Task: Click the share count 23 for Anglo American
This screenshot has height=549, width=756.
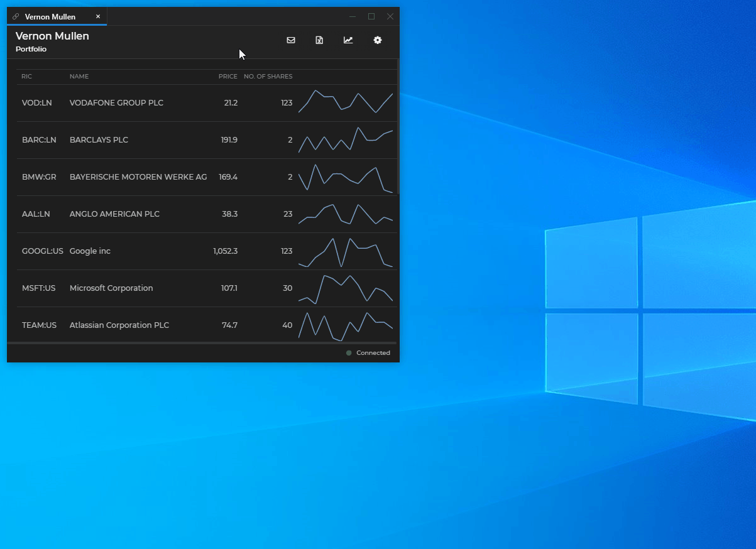Action: tap(288, 214)
